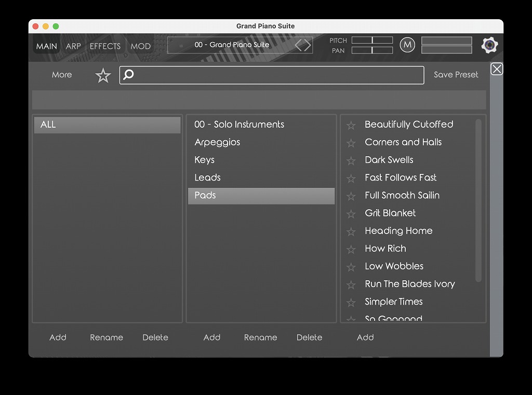
Task: Open the More options menu
Action: [62, 75]
